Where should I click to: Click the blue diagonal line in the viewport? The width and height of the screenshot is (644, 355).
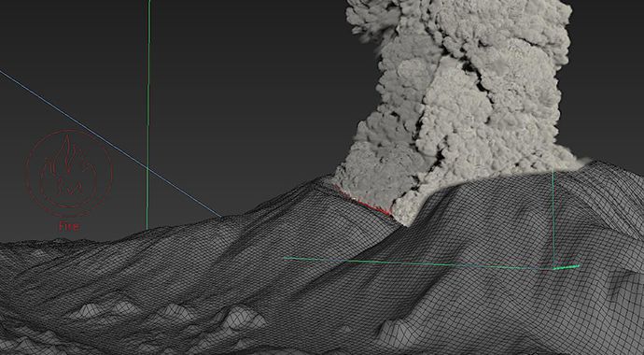click(111, 144)
